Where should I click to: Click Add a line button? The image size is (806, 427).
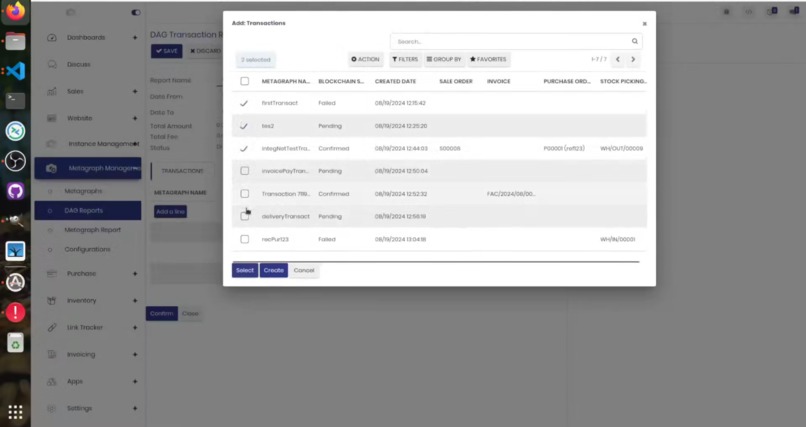point(170,212)
